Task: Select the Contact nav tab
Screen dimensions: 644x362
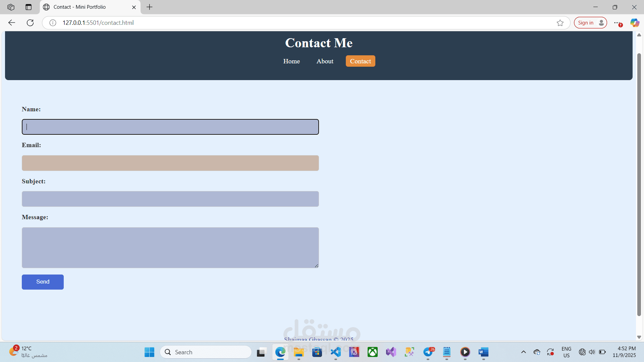Action: click(x=360, y=61)
